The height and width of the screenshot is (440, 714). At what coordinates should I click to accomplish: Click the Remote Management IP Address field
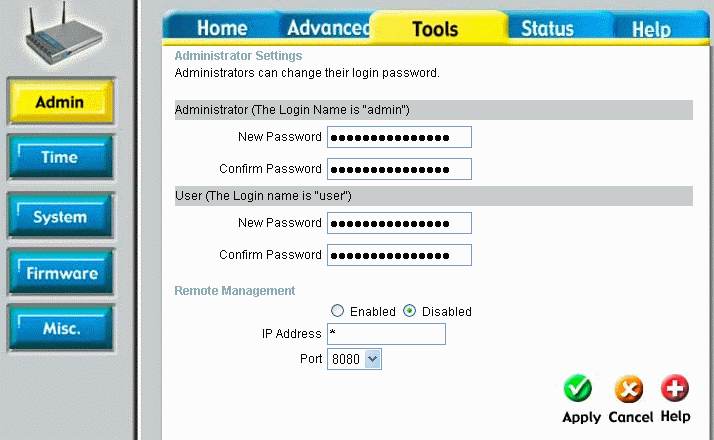386,334
